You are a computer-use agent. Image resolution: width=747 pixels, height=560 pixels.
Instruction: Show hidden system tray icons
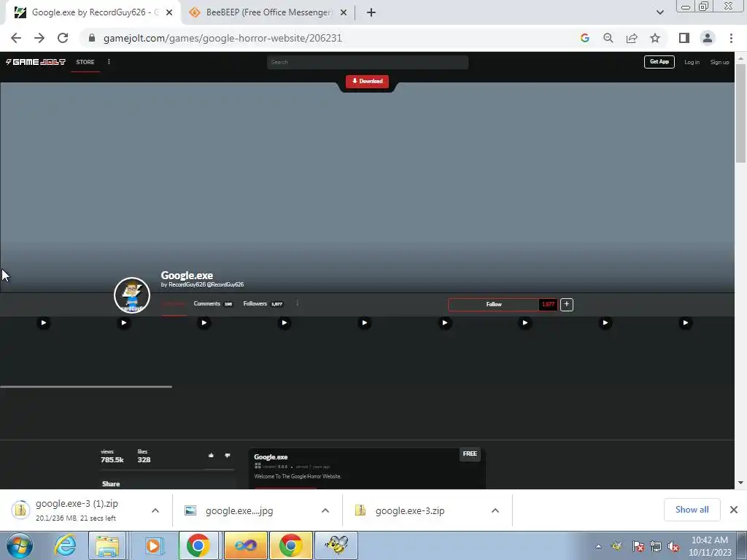(598, 547)
